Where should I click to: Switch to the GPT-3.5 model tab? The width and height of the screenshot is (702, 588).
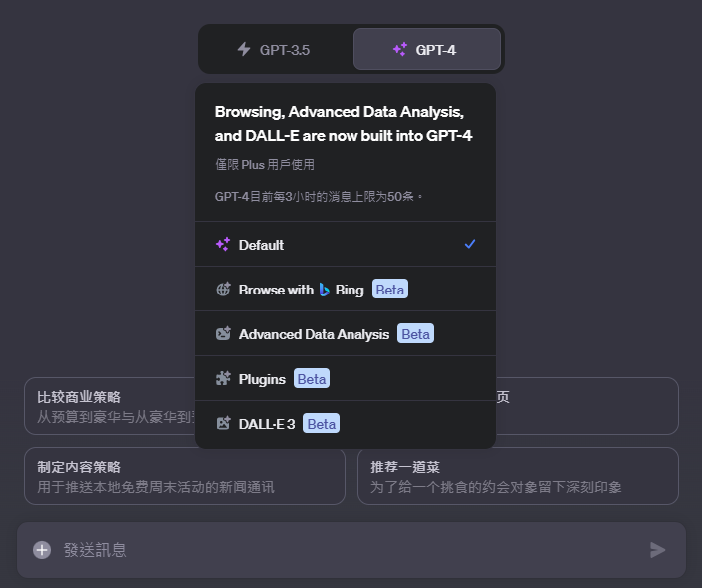click(276, 49)
